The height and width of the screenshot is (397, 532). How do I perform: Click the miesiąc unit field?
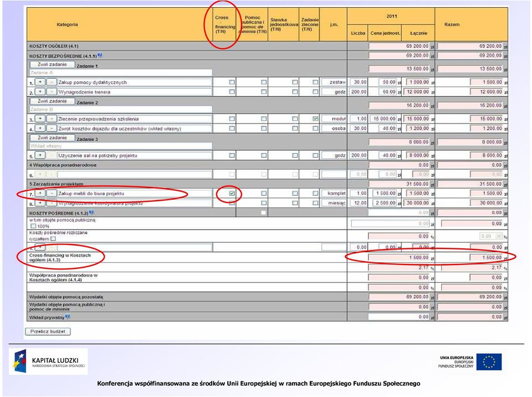coord(334,203)
